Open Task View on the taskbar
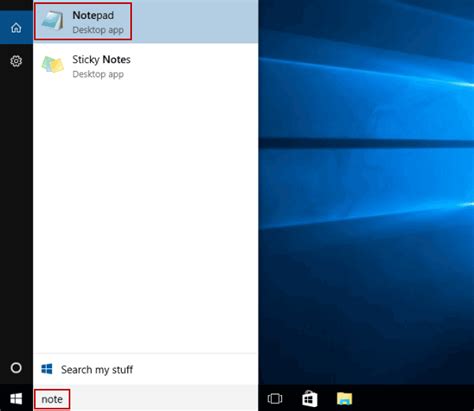Viewport: 474px width, 411px height. pos(275,398)
